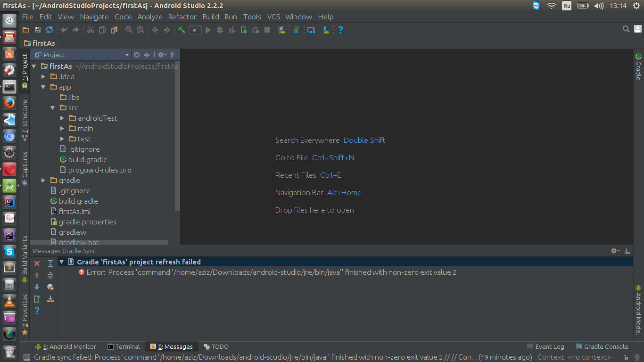Viewport: 644px width, 362px height.
Task: Toggle the Build Variants side tab
Action: click(x=25, y=259)
